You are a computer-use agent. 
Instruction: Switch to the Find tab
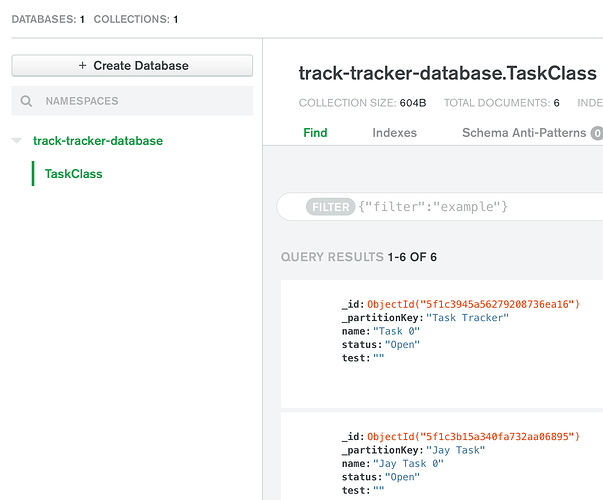[x=315, y=132]
